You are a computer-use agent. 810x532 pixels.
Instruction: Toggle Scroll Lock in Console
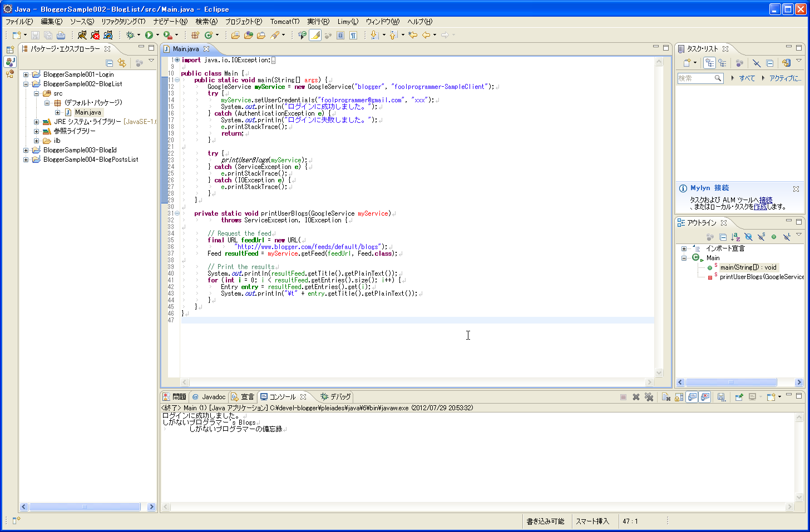point(679,397)
